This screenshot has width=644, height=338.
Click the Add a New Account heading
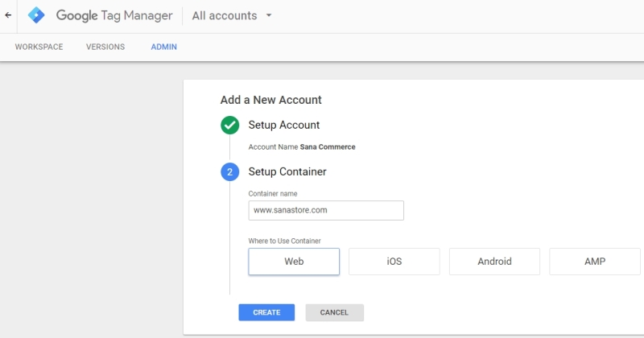(x=270, y=100)
